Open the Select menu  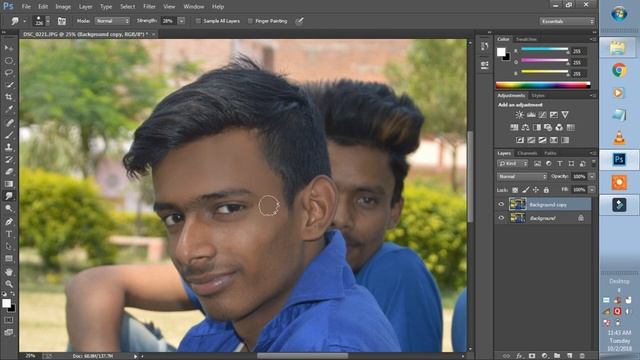pyautogui.click(x=127, y=7)
